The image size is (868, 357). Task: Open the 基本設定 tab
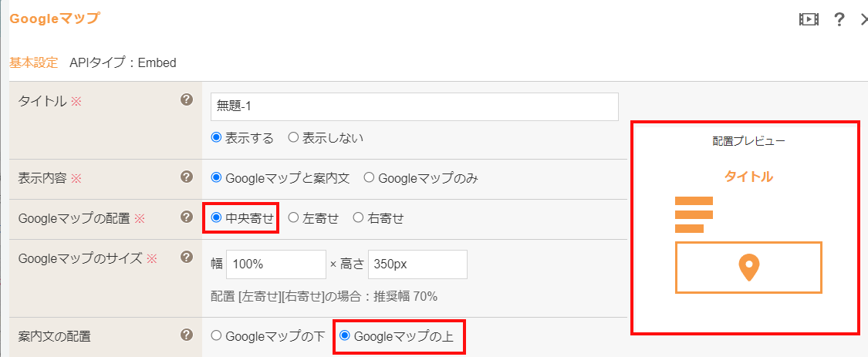tap(34, 62)
